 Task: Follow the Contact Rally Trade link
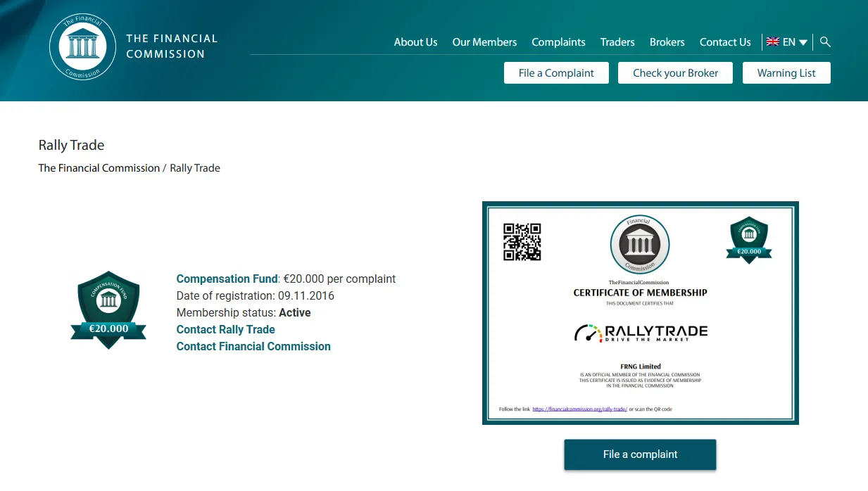tap(225, 329)
